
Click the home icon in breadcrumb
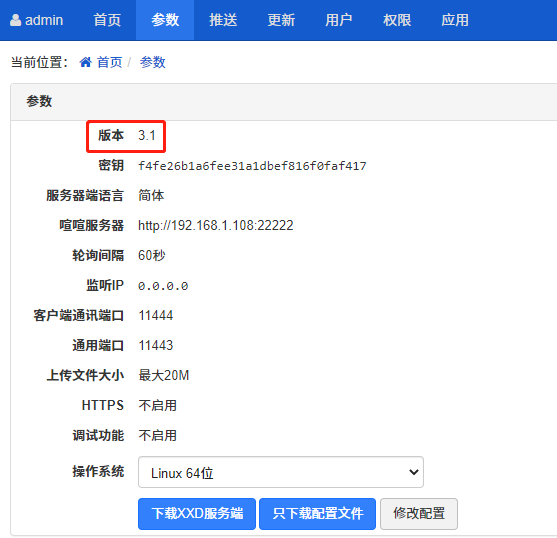tap(86, 62)
